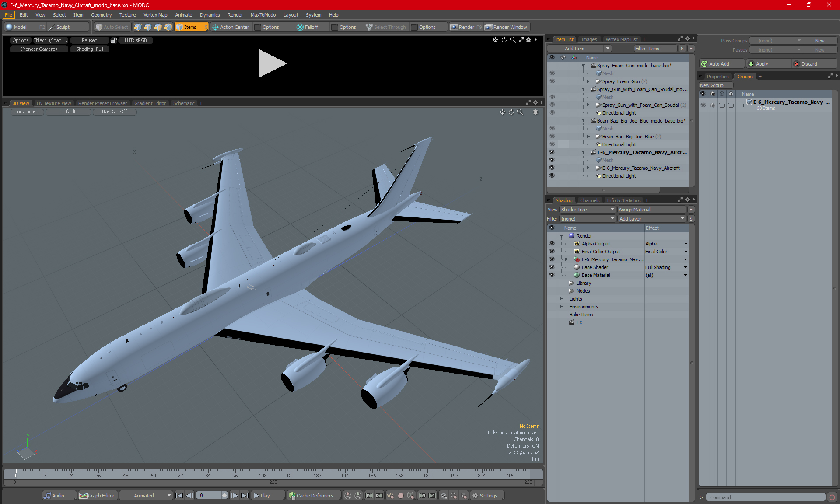Click the 3D viewport rotate icon
The image size is (840, 504).
511,112
